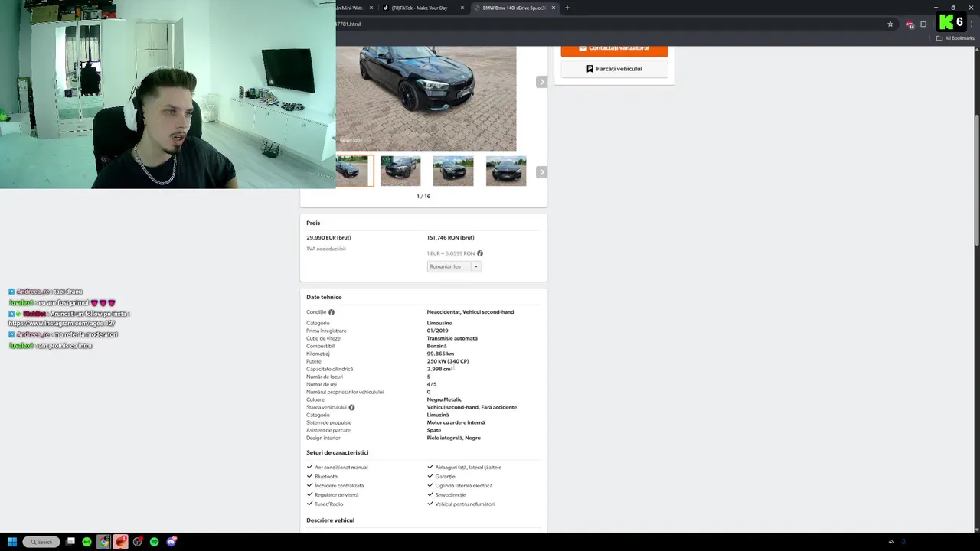The image size is (980, 551).
Task: Click the Date tehnice heading
Action: [x=324, y=297]
